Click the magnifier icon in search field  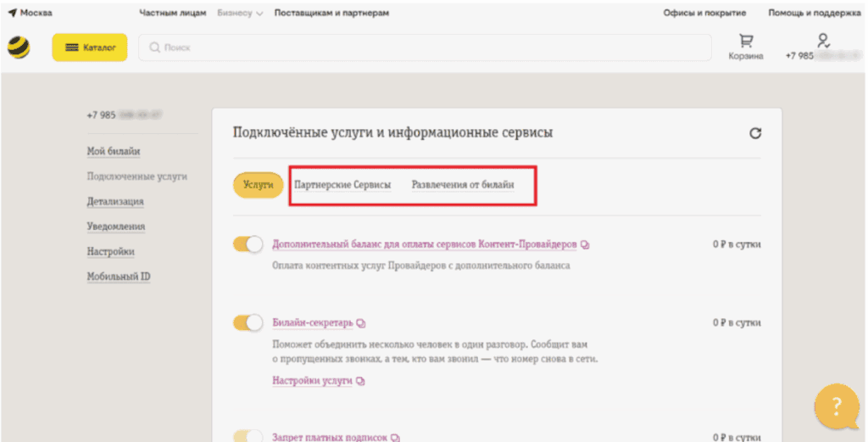[x=155, y=48]
